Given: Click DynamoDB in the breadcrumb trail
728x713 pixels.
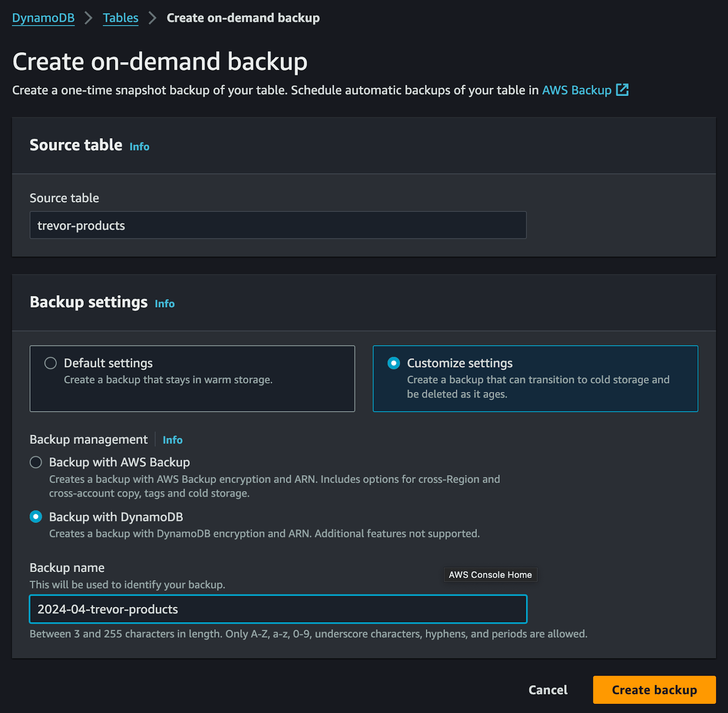Looking at the screenshot, I should (x=43, y=18).
